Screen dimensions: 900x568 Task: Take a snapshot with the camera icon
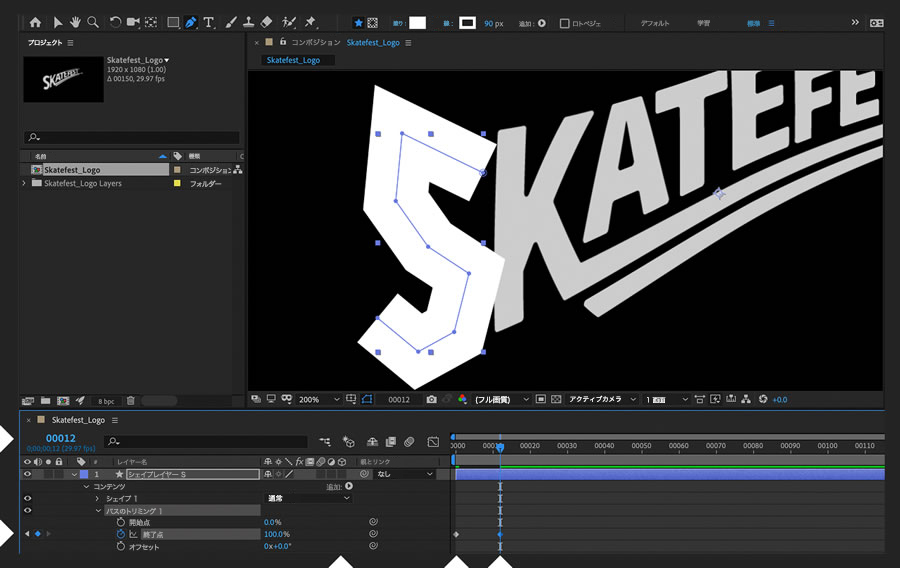tap(431, 399)
